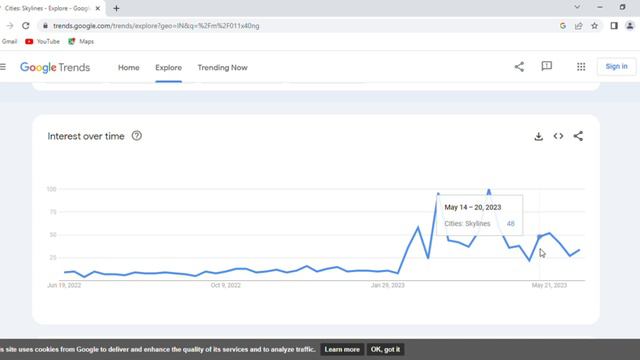
Task: Reload the current page
Action: click(x=26, y=26)
